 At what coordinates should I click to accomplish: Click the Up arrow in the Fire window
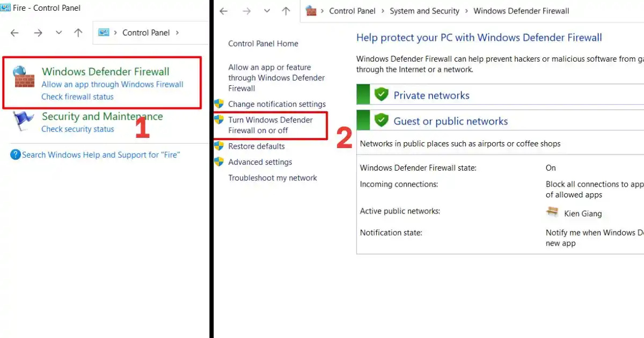78,33
